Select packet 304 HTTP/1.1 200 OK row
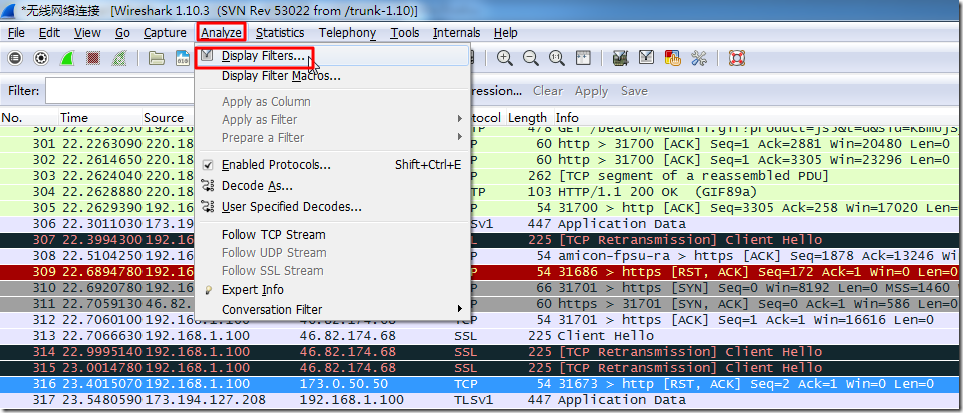The image size is (963, 413). [x=481, y=192]
